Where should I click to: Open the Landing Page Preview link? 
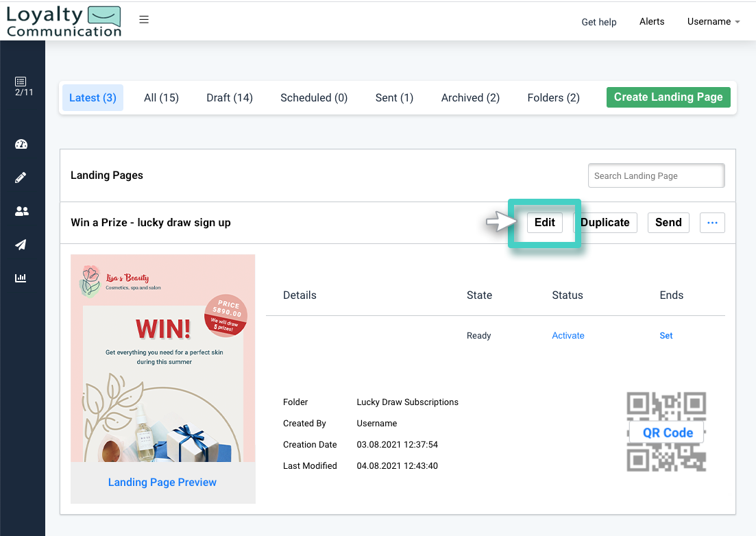[162, 482]
